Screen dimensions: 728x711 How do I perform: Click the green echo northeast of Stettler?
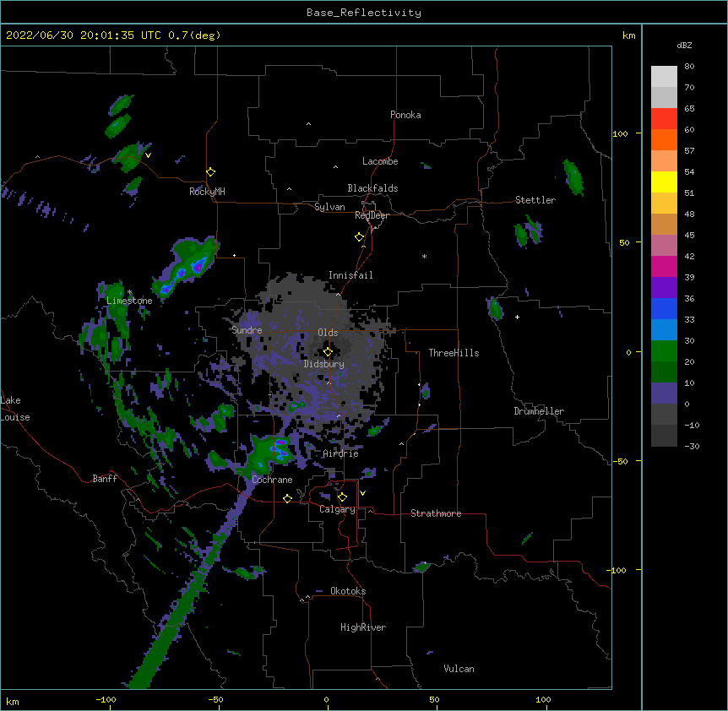[x=573, y=176]
